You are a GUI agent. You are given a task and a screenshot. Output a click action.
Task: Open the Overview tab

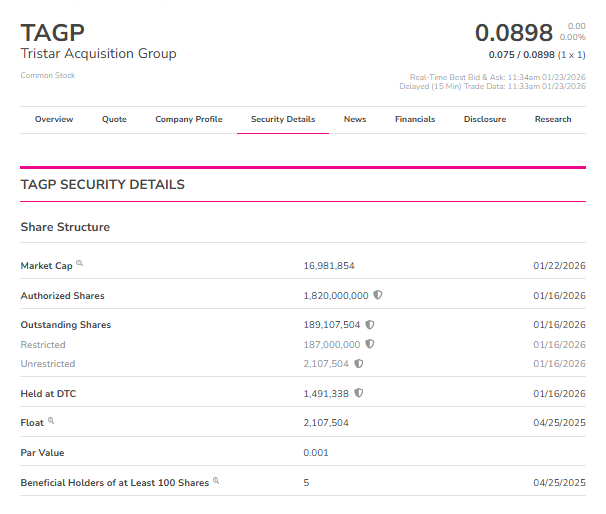54,119
